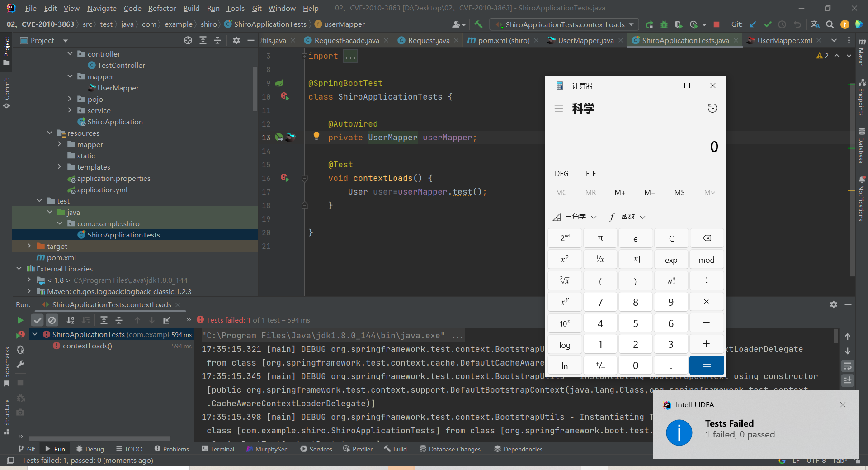Expand the pojo folder
The height and width of the screenshot is (470, 868).
pyautogui.click(x=70, y=99)
